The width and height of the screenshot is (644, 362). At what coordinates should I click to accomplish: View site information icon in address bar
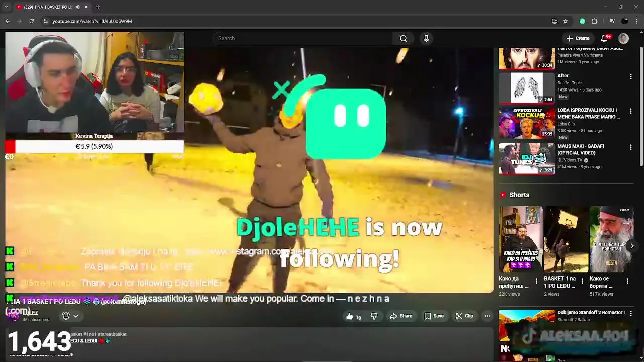46,21
